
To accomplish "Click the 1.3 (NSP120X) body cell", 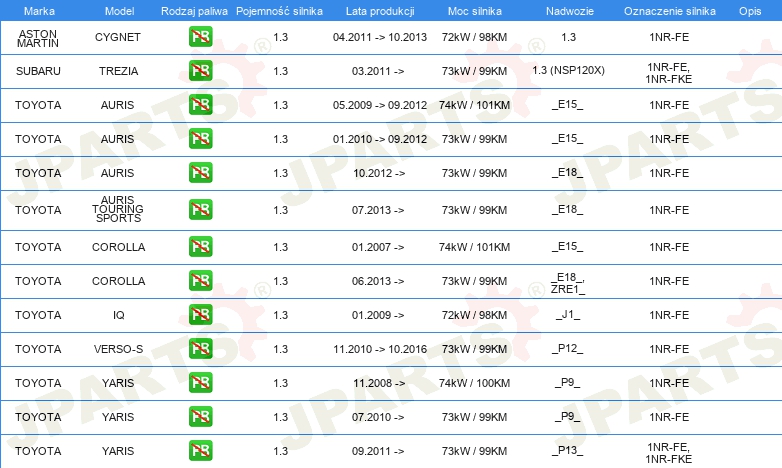I will (x=568, y=70).
